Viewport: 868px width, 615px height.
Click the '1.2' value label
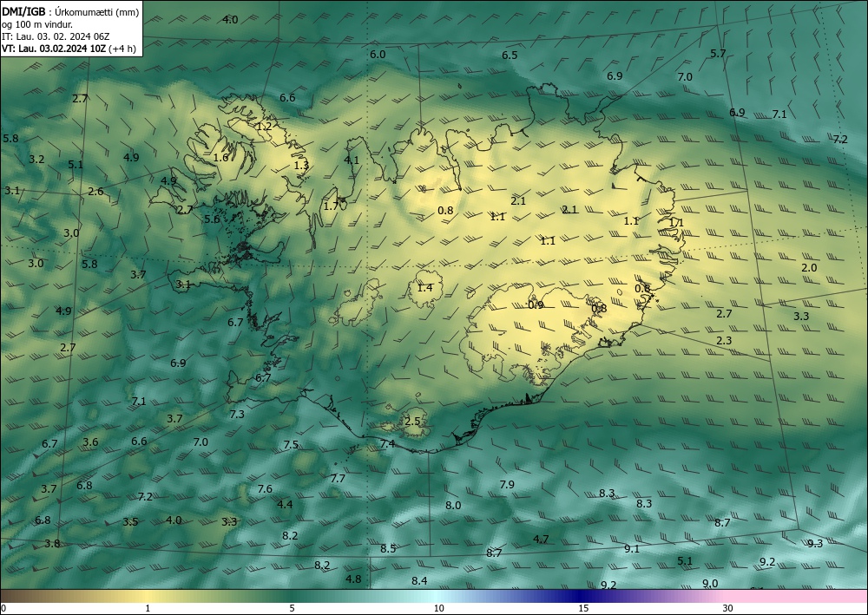264,126
